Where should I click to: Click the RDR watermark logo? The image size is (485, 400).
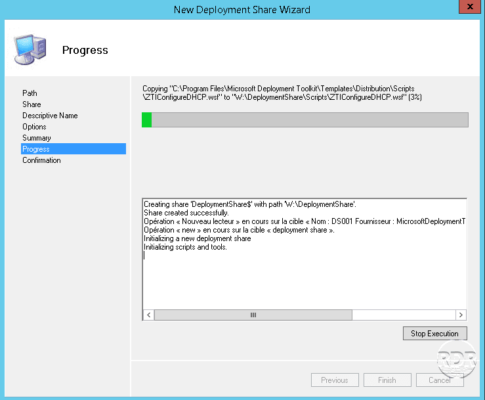click(457, 359)
